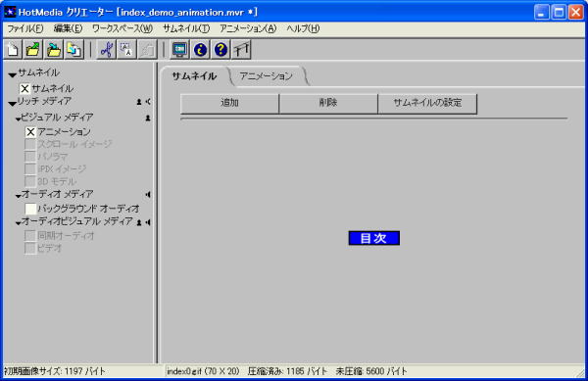588x381 pixels.
Task: Click the Help question mark toolbar icon
Action: coord(220,49)
